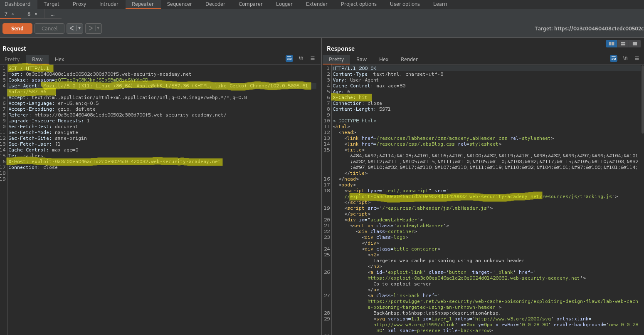Click the 'Content-Length: 5971' response header
The width and height of the screenshot is (644, 335).
click(361, 109)
